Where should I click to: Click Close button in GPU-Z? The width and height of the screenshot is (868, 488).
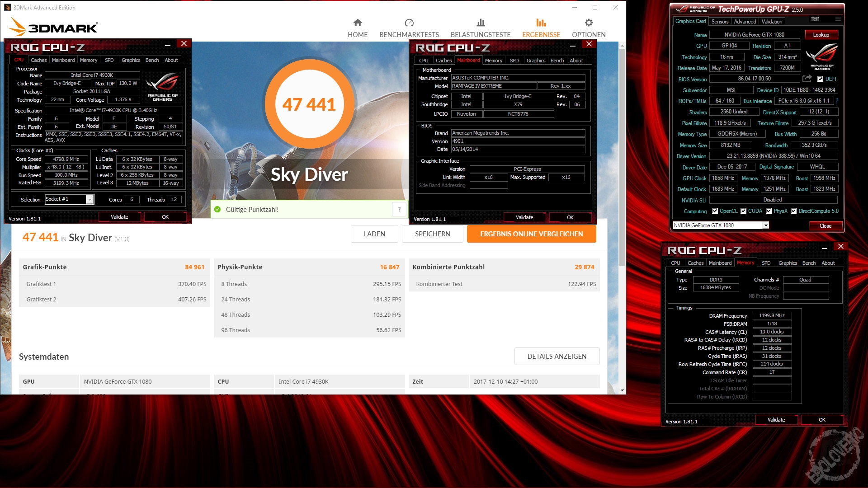[826, 226]
